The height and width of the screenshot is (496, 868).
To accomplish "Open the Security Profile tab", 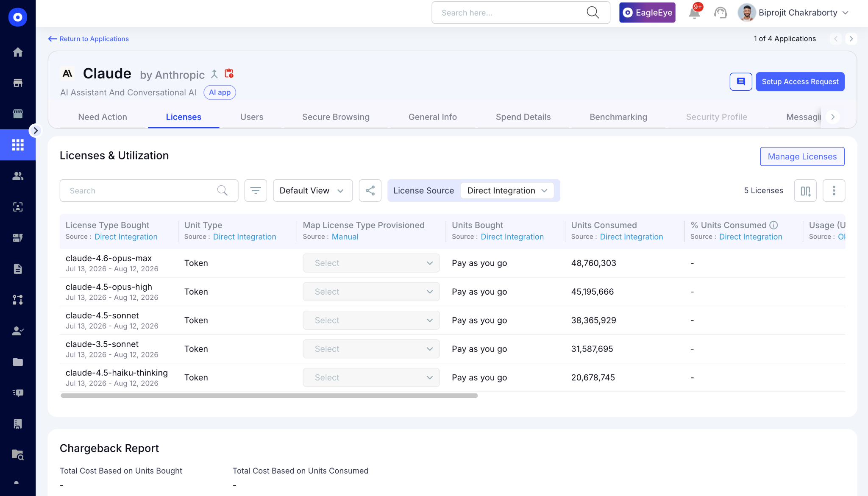I will click(x=717, y=117).
